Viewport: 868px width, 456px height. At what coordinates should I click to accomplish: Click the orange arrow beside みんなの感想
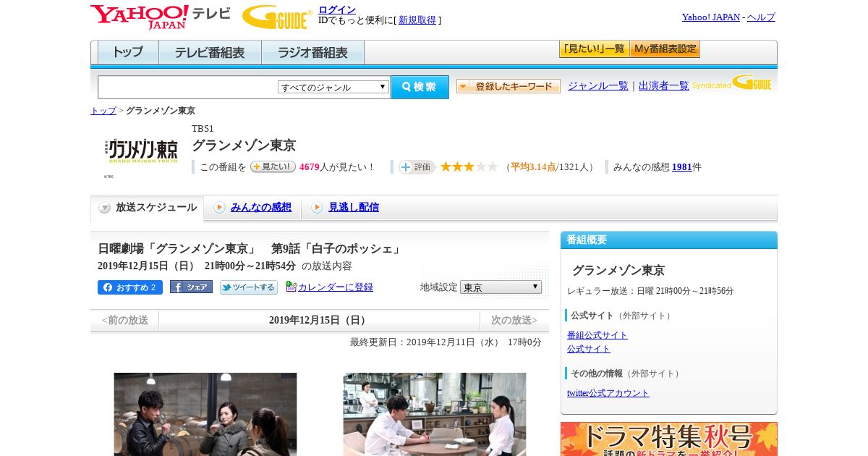(219, 208)
